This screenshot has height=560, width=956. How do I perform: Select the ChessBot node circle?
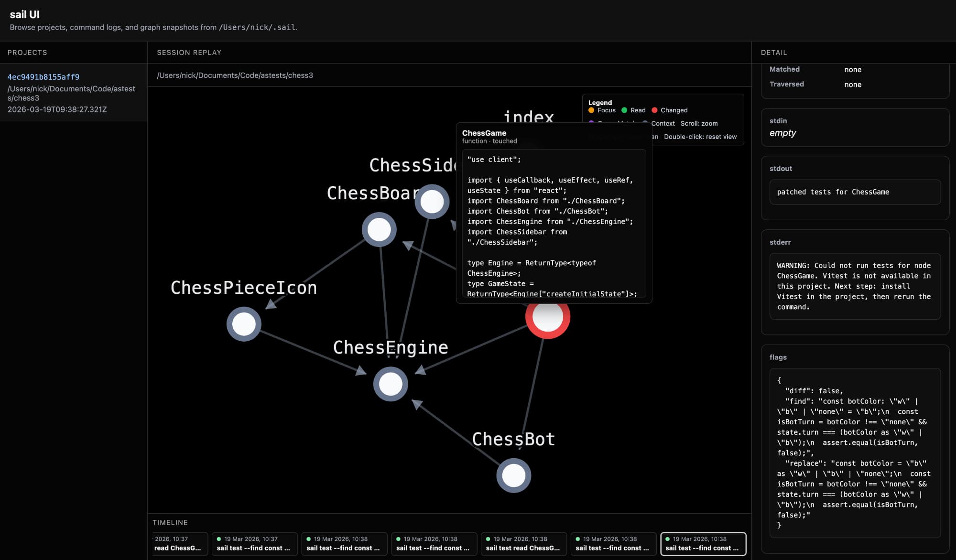tap(513, 475)
